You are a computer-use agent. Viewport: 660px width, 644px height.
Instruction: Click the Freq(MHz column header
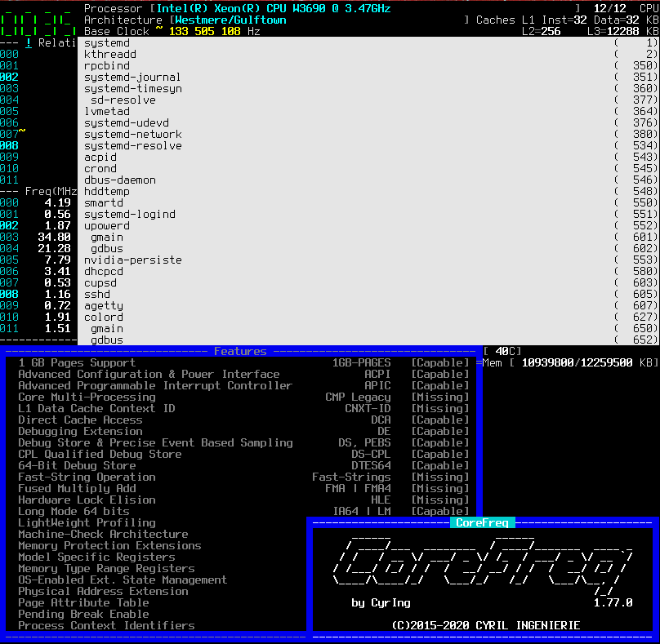(x=51, y=191)
